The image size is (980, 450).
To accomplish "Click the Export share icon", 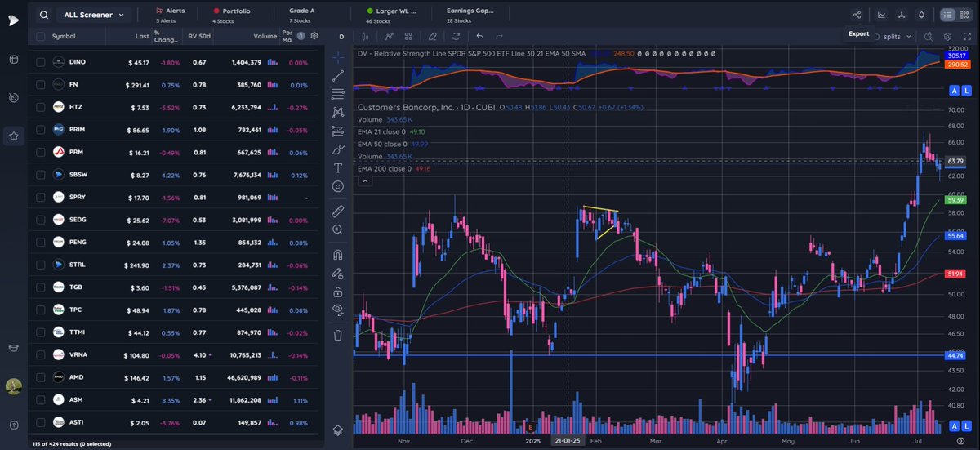I will [857, 15].
